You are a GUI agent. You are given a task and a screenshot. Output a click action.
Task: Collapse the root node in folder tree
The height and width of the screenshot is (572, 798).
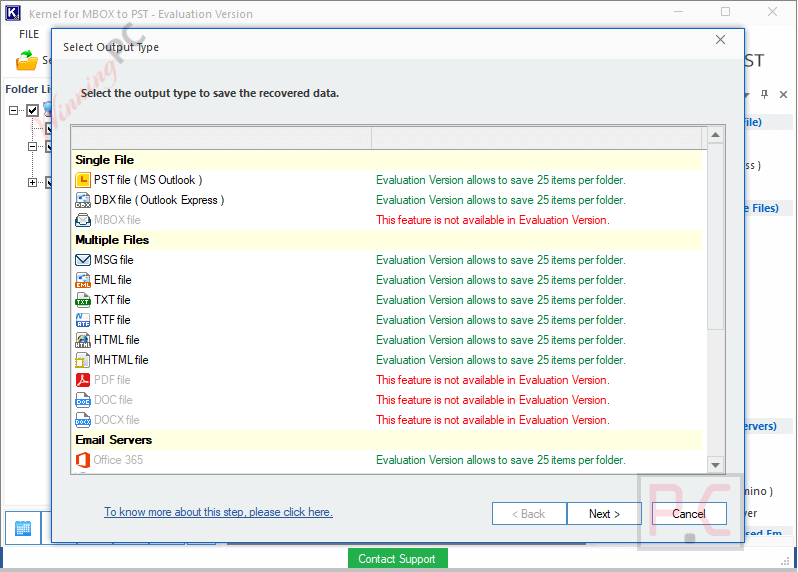point(14,110)
